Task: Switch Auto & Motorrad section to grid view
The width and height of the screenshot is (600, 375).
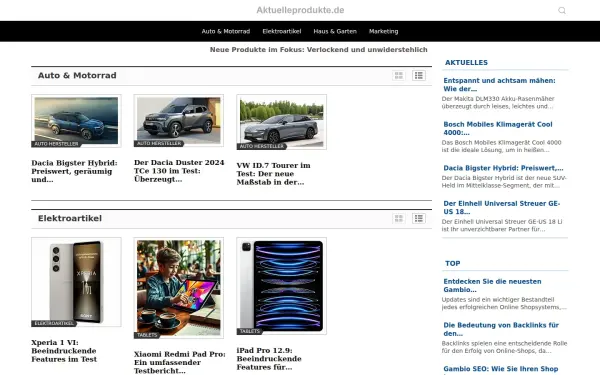Action: [399, 75]
